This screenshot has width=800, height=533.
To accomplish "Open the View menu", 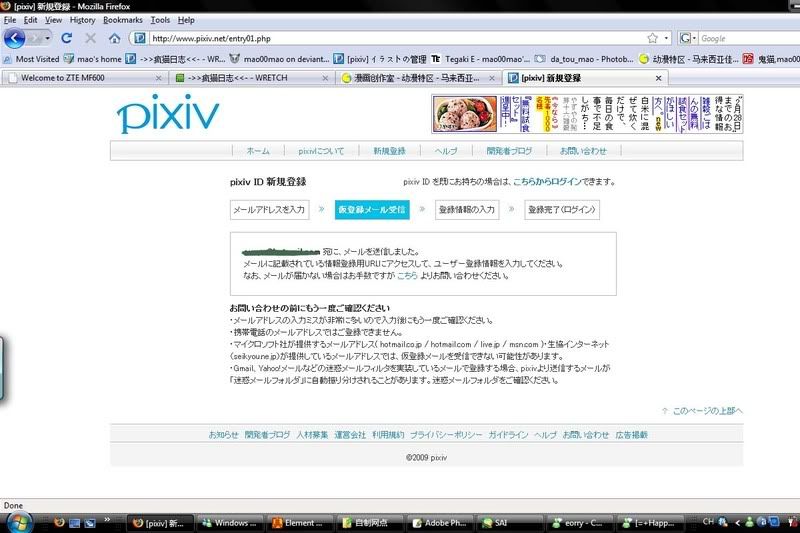I will [53, 20].
